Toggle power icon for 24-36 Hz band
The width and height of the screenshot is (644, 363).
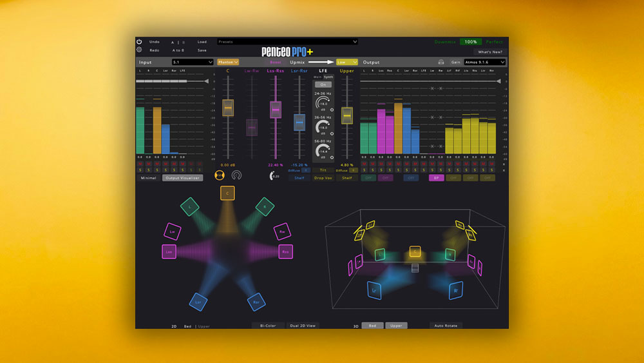pyautogui.click(x=332, y=110)
